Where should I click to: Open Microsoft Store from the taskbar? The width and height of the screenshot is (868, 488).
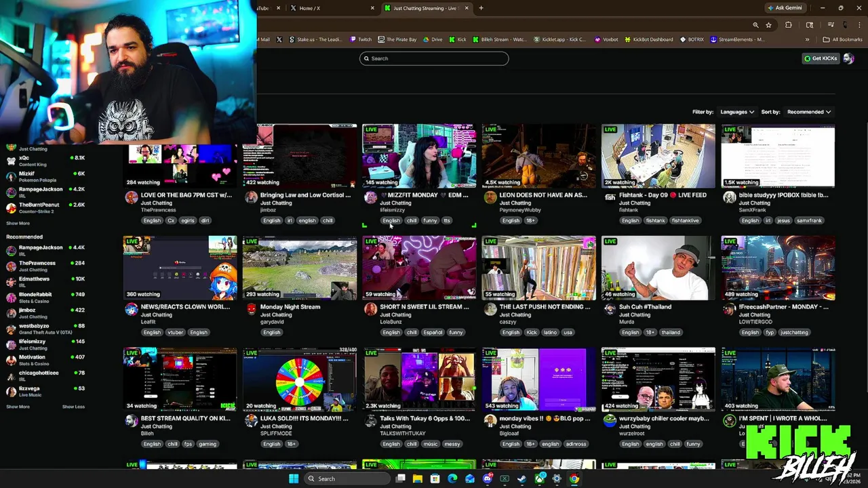435,479
